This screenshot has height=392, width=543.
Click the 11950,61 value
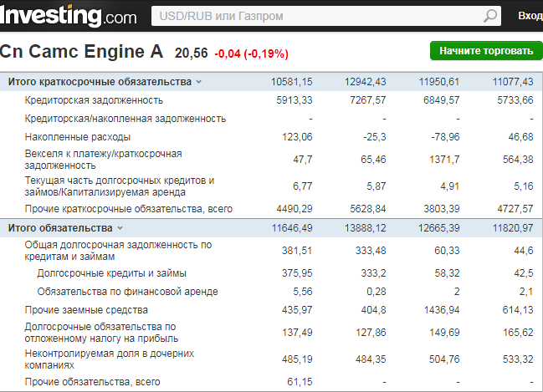click(x=439, y=82)
